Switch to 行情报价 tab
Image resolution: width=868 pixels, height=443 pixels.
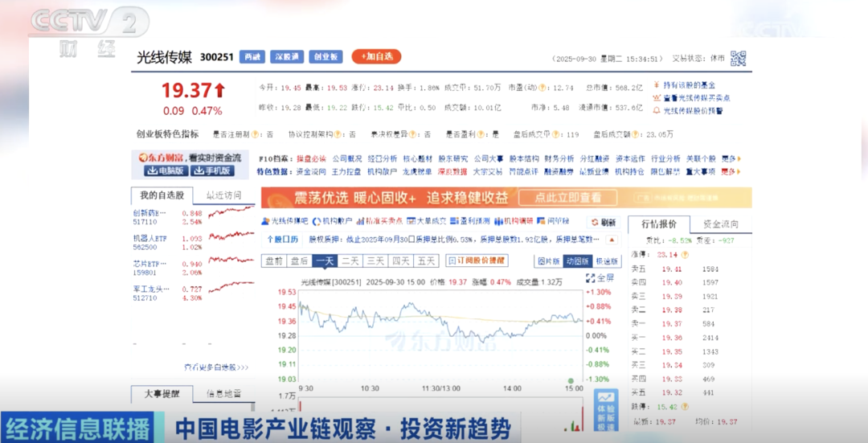(x=659, y=224)
